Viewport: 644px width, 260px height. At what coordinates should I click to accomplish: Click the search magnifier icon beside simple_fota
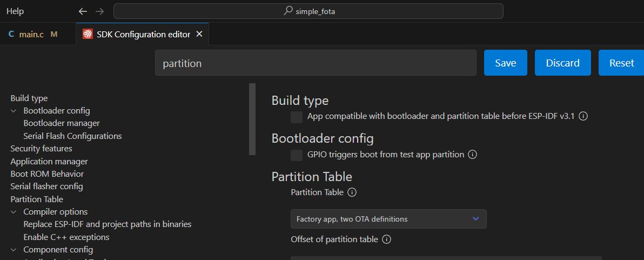pos(289,11)
